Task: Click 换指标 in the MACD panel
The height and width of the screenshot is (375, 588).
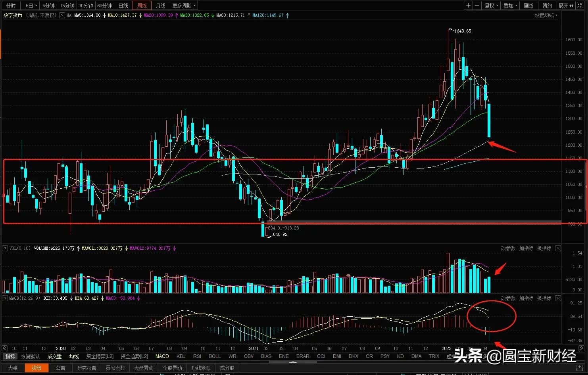Action: 544,298
